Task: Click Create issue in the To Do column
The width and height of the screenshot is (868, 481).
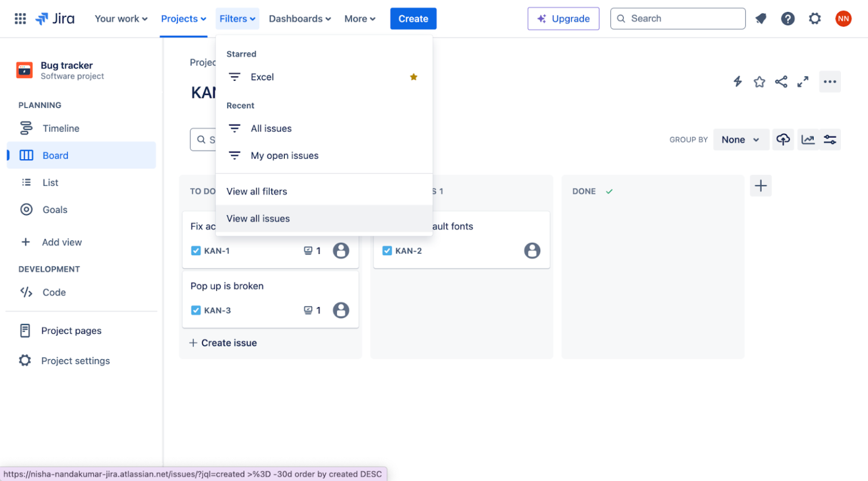Action: [x=223, y=343]
